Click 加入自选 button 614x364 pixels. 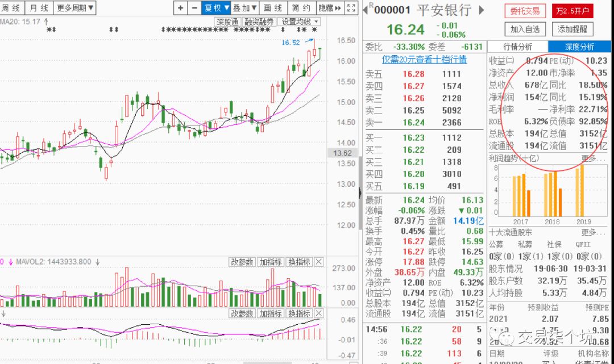pos(525,29)
